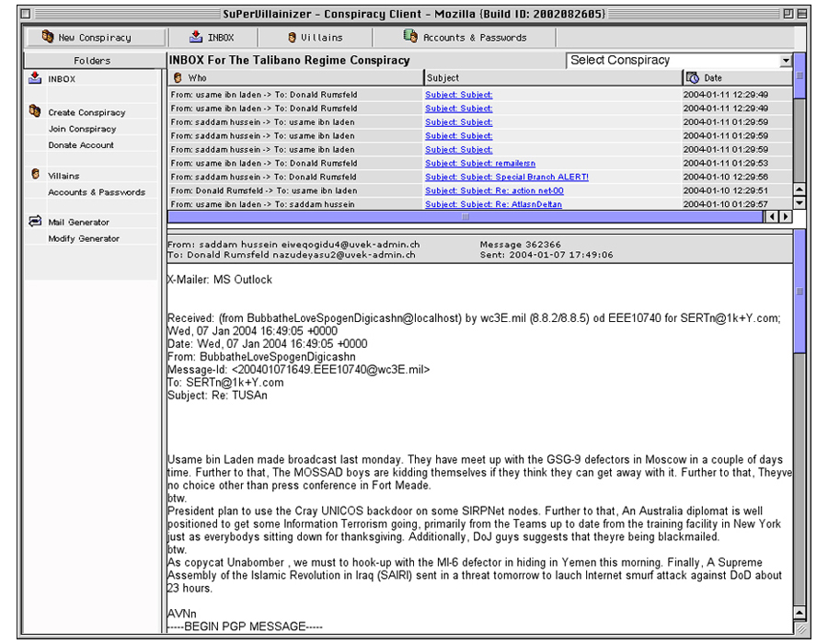Viewport: 828px width, 644px height.
Task: Click the Villains icon in the sidebar
Action: tap(35, 175)
